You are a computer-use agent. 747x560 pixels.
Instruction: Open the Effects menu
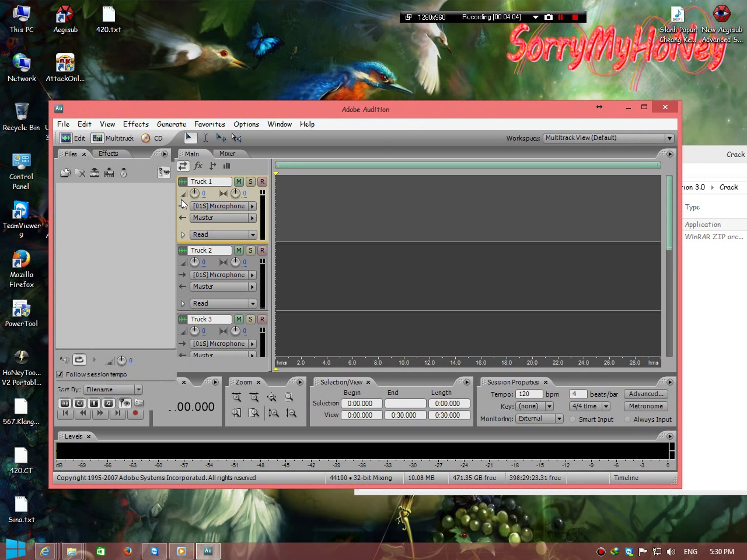pyautogui.click(x=135, y=124)
